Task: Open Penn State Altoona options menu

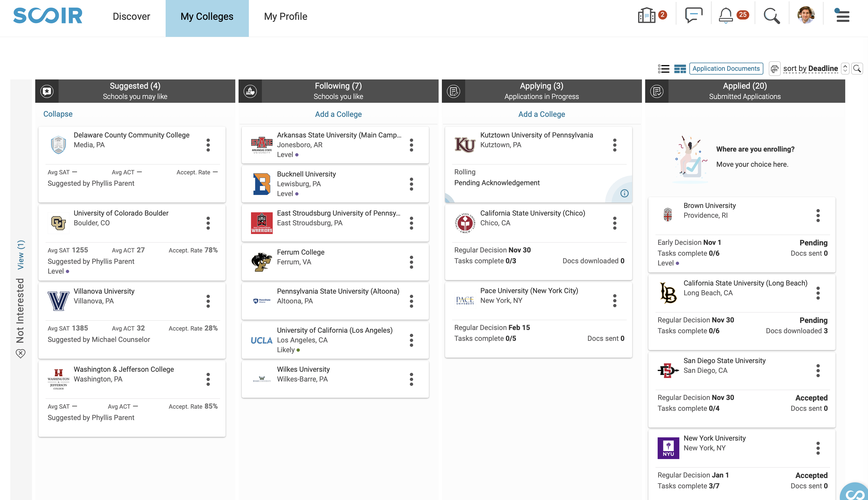Action: click(x=411, y=301)
